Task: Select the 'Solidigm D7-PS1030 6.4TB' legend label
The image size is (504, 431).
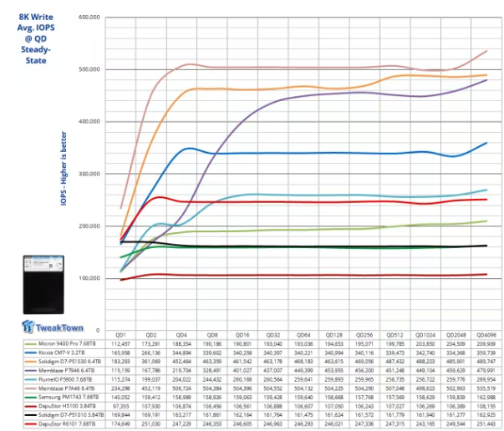Action: click(69, 362)
